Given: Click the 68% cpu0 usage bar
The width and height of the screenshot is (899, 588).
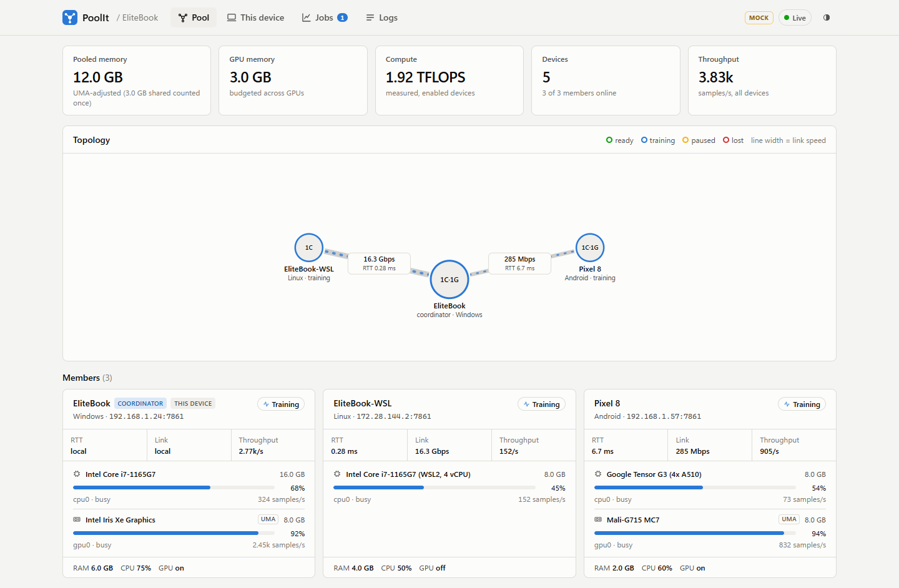Looking at the screenshot, I should [174, 488].
